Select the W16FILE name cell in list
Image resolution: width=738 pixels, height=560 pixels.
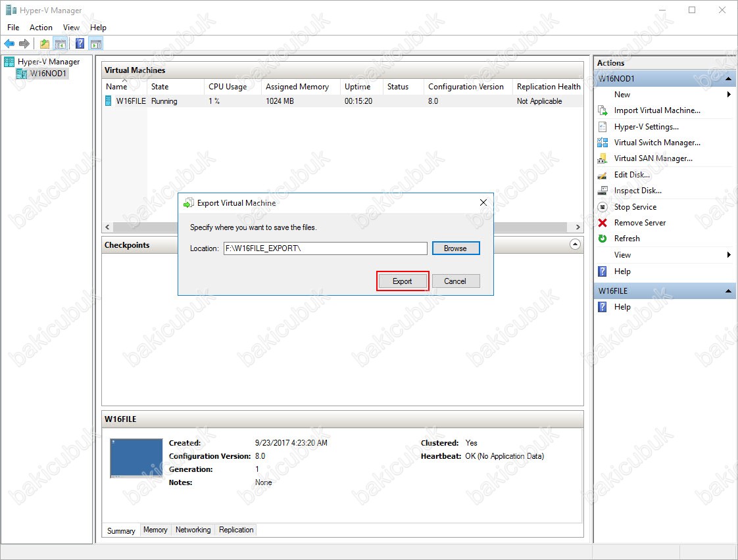(131, 101)
